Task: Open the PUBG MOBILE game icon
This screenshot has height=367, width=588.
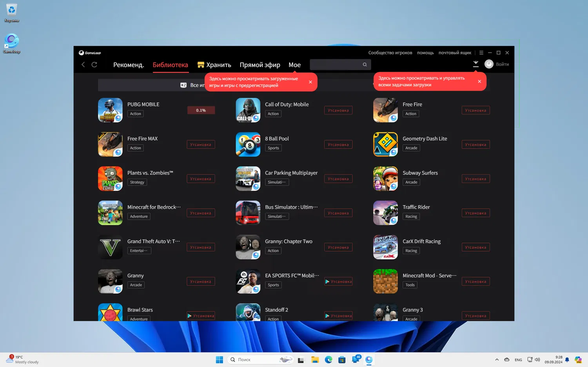Action: pos(110,110)
